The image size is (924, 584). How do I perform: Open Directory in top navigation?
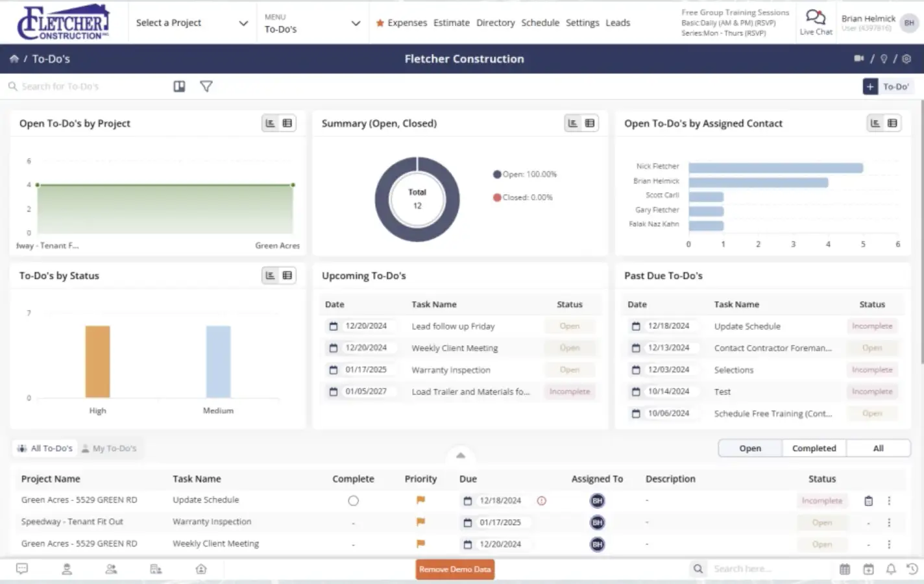495,23
